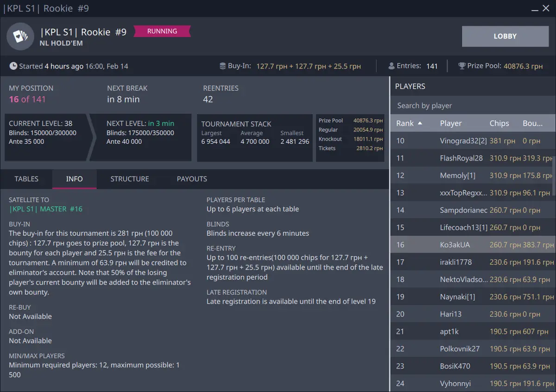Click the trophy icon beside Prize Pool
The width and height of the screenshot is (556, 392).
(461, 66)
